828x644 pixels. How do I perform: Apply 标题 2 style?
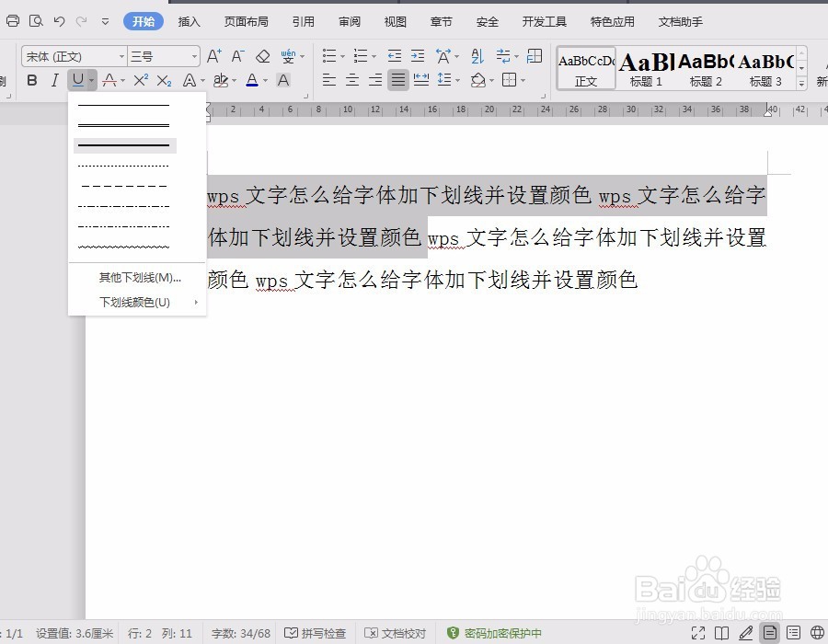coord(706,69)
